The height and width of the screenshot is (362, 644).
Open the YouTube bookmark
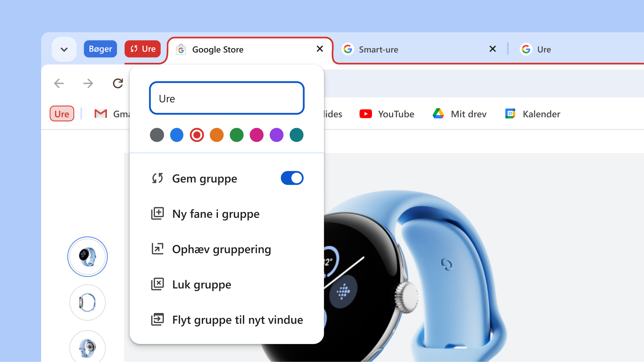point(387,114)
